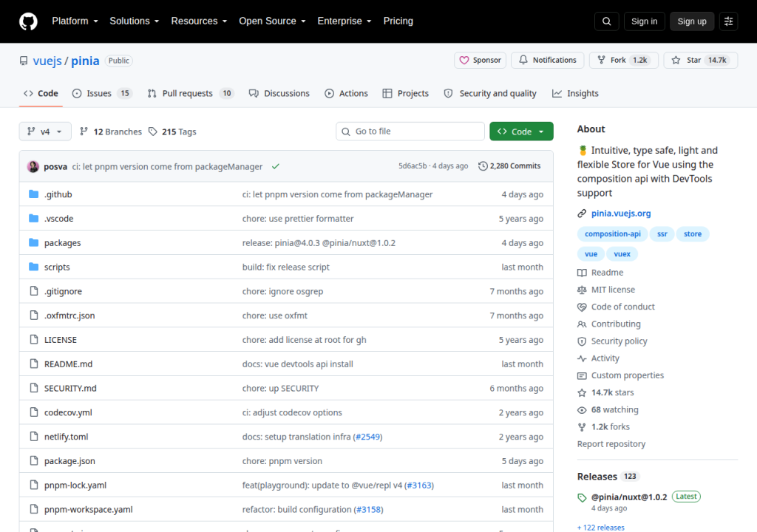Open the Insights tab
Viewport: 757px width, 532px height.
click(575, 93)
